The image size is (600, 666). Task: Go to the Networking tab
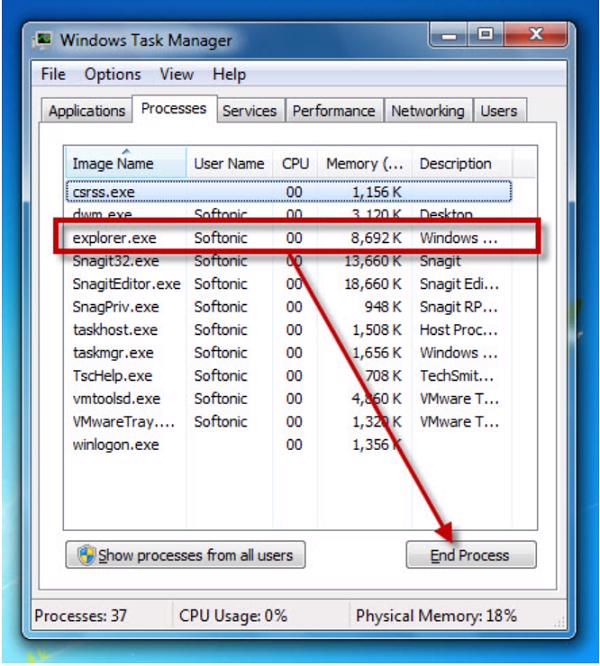coord(428,111)
